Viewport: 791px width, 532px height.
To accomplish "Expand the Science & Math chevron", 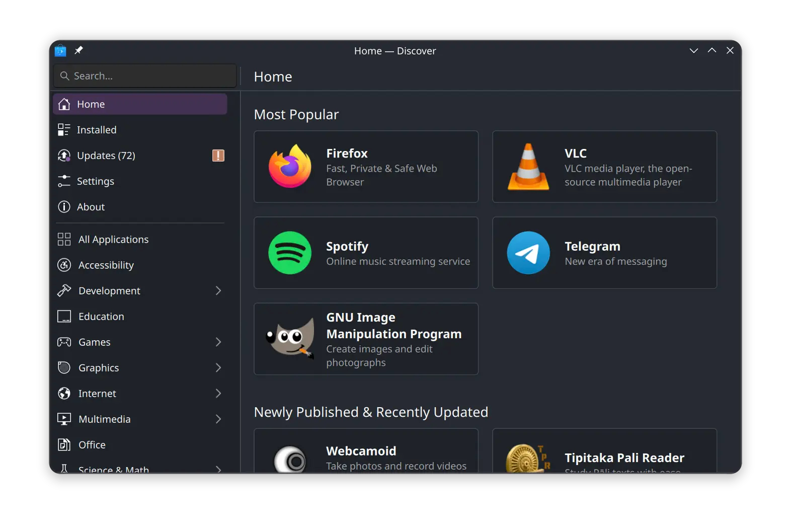I will pyautogui.click(x=218, y=469).
